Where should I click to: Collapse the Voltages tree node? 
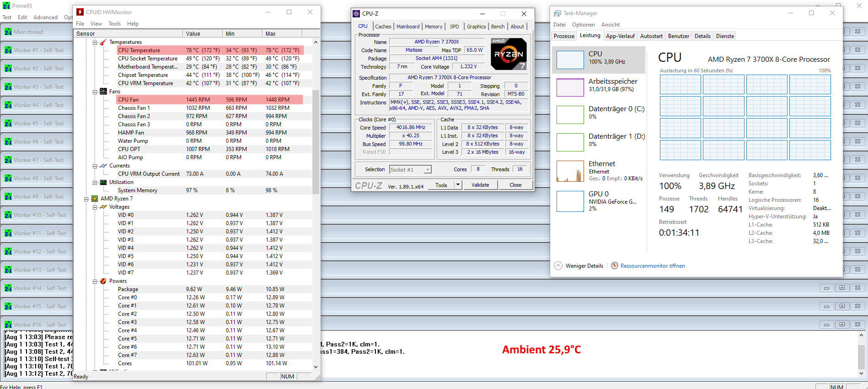pyautogui.click(x=95, y=207)
